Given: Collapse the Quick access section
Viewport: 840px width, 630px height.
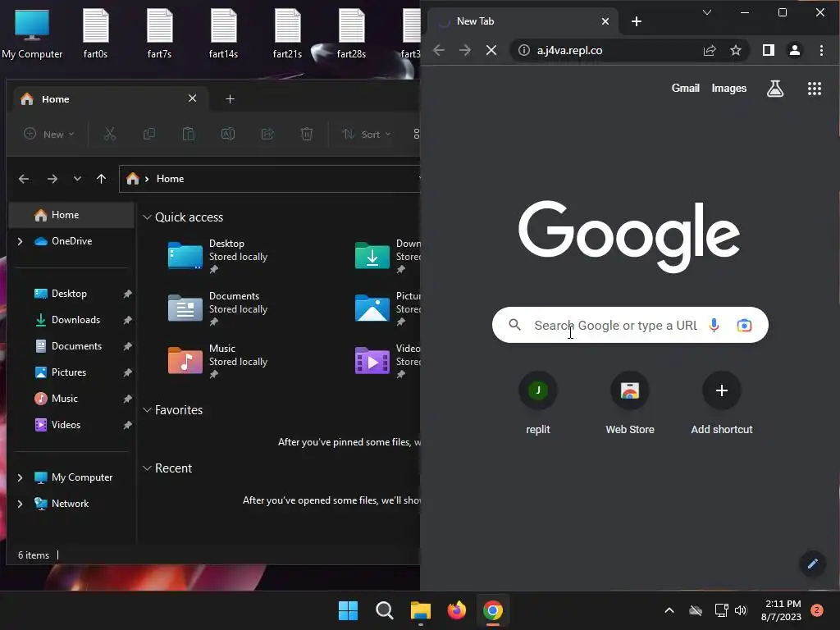Looking at the screenshot, I should pos(148,217).
